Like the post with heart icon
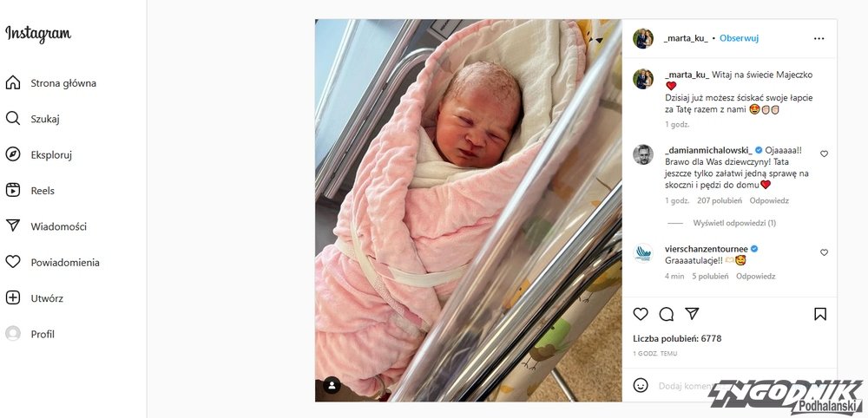 [x=641, y=314]
